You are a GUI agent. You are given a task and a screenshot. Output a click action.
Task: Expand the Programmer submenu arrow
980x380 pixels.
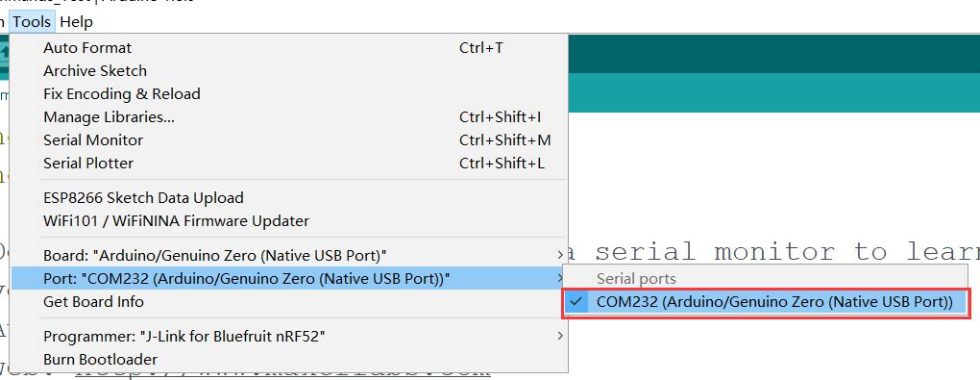click(x=559, y=336)
